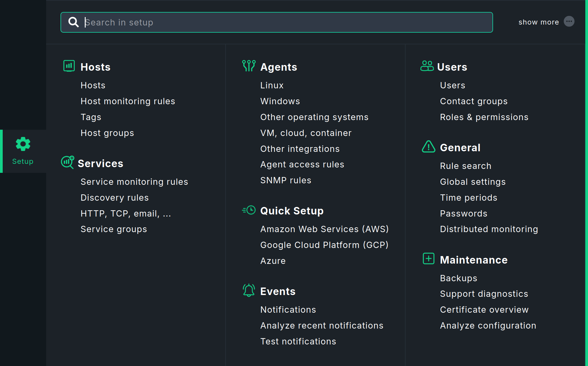
Task: Click the Agents section icon
Action: (249, 66)
